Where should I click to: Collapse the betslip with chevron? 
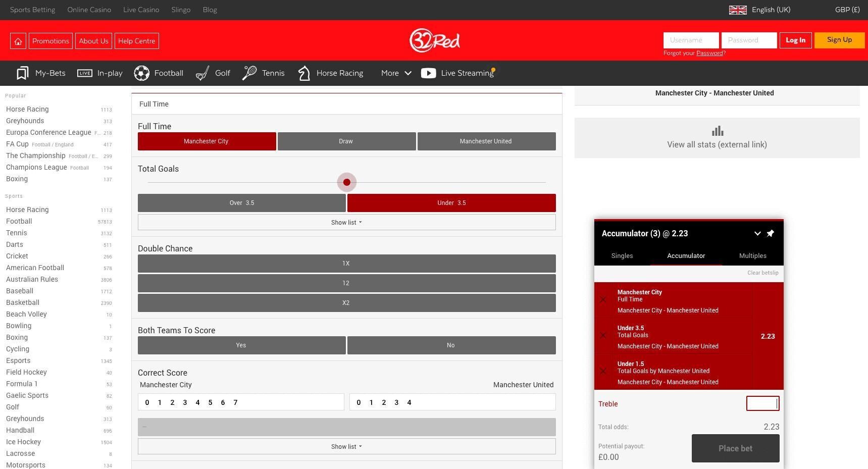click(757, 234)
